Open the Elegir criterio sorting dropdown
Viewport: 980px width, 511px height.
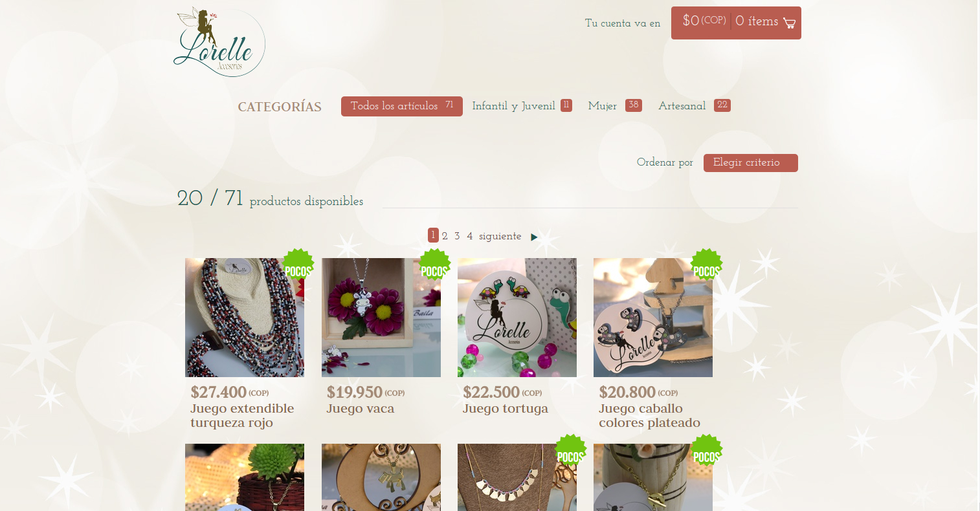pyautogui.click(x=751, y=163)
